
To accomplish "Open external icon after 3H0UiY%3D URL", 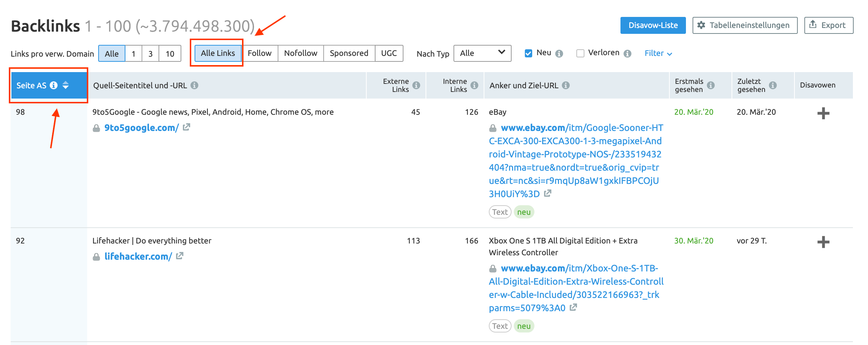I will coord(548,193).
